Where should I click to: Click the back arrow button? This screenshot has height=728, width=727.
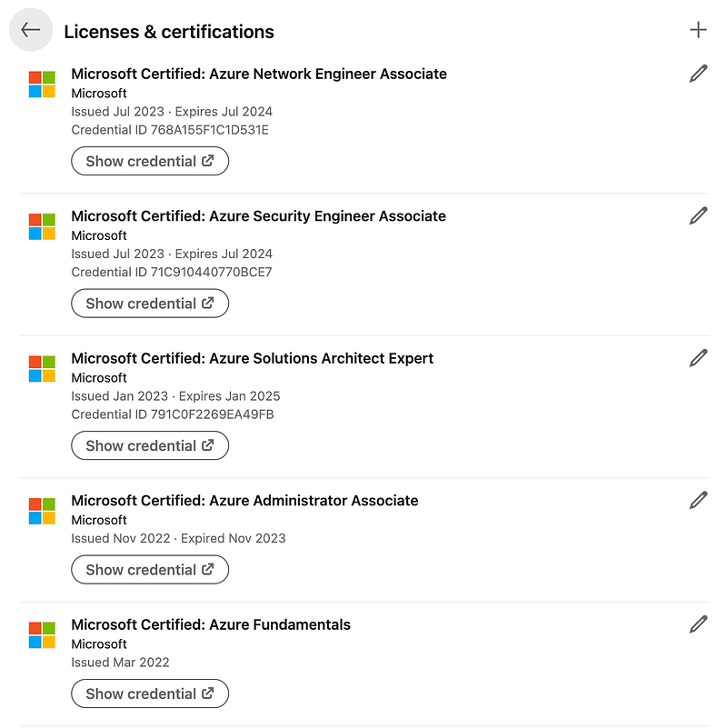pos(31,30)
